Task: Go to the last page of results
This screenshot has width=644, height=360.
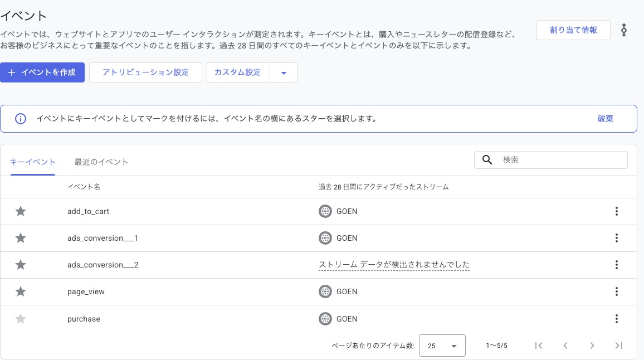Action: (619, 346)
